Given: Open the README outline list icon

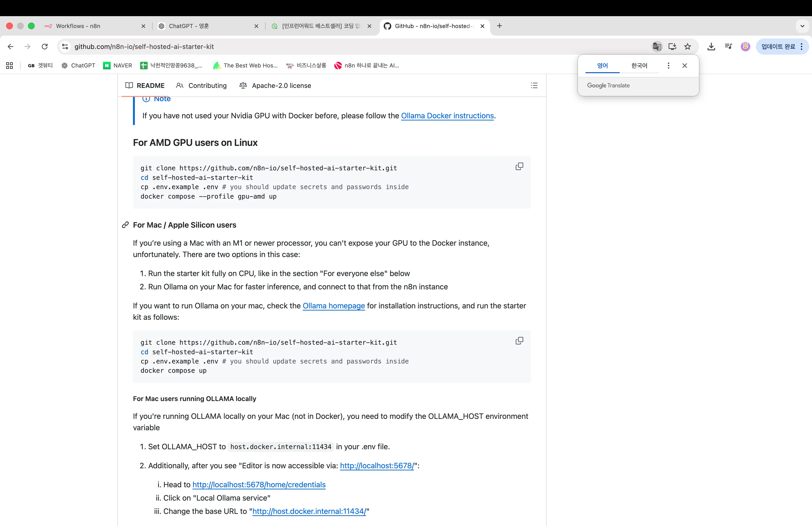Looking at the screenshot, I should [534, 85].
